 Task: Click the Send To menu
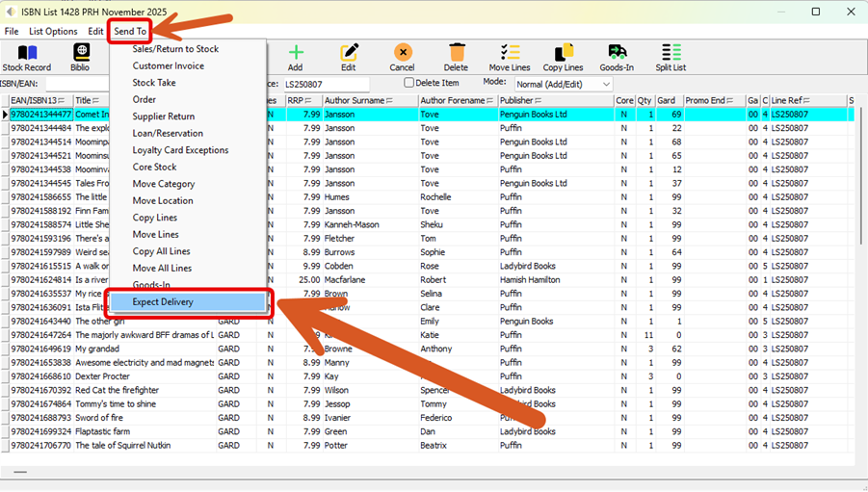(130, 32)
